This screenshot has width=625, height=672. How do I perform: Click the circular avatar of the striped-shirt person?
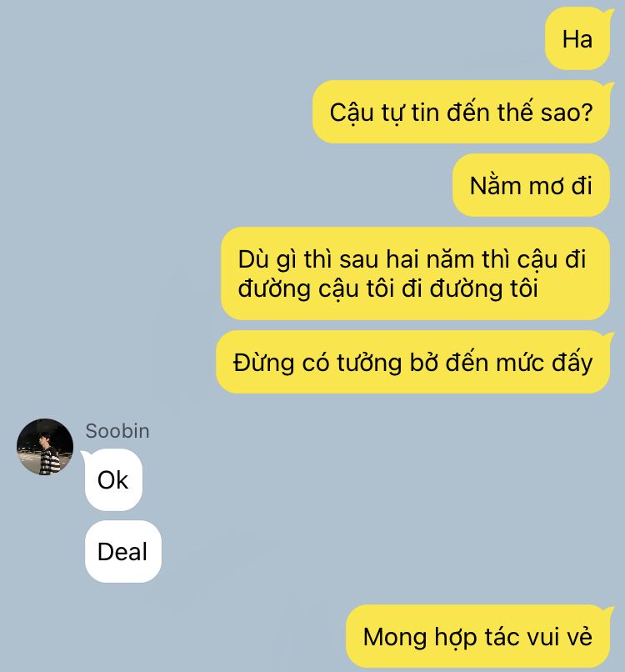click(x=45, y=447)
